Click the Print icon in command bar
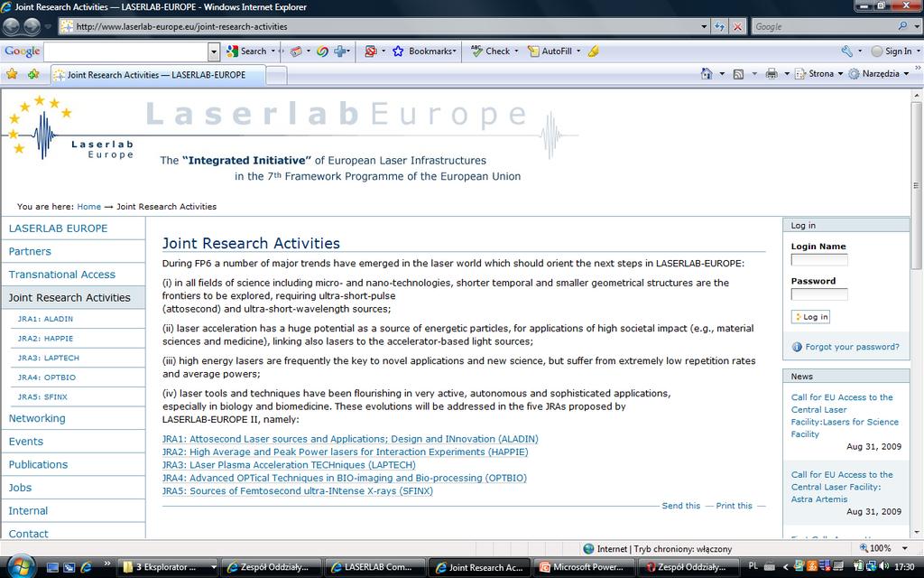This screenshot has height=578, width=924. click(x=772, y=74)
